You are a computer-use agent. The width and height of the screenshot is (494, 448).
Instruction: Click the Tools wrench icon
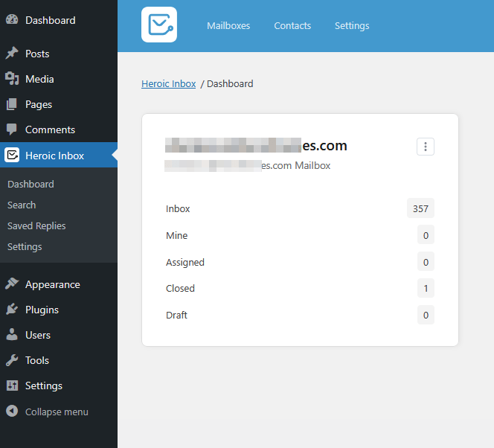tap(12, 359)
